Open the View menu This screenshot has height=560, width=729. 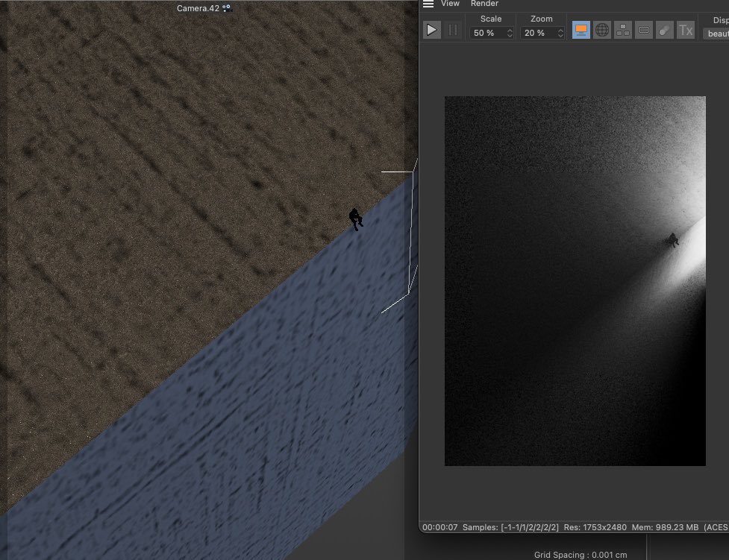click(450, 4)
